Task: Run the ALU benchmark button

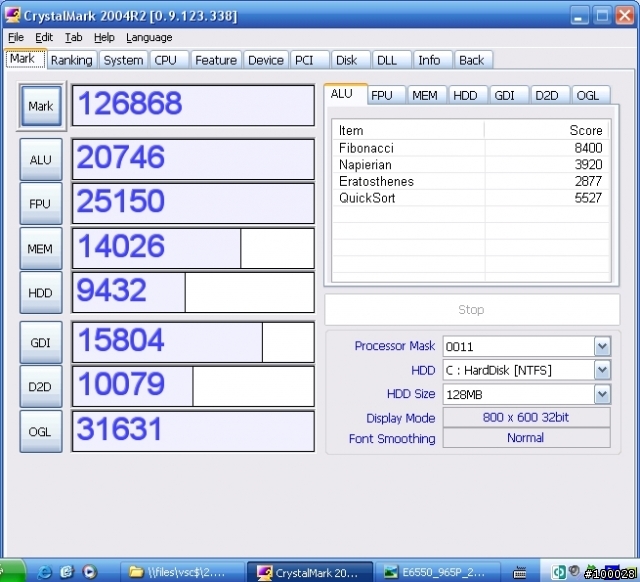Action: click(x=41, y=160)
